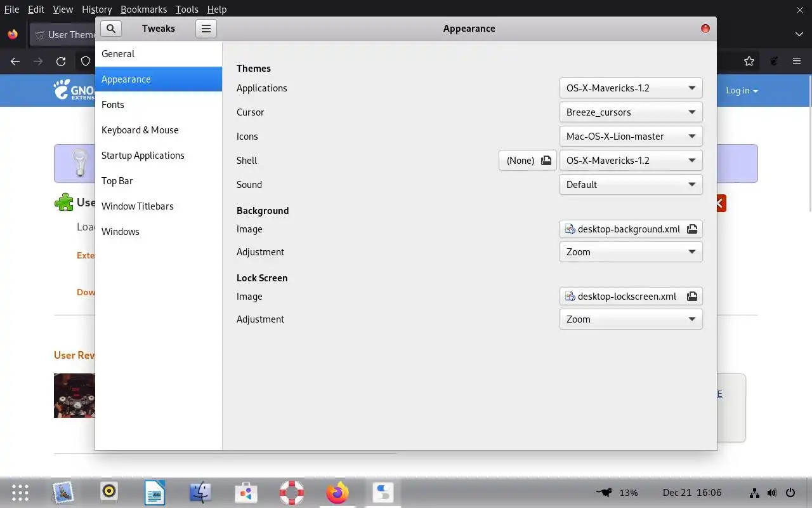
Task: Open Firefox History menu
Action: point(96,10)
